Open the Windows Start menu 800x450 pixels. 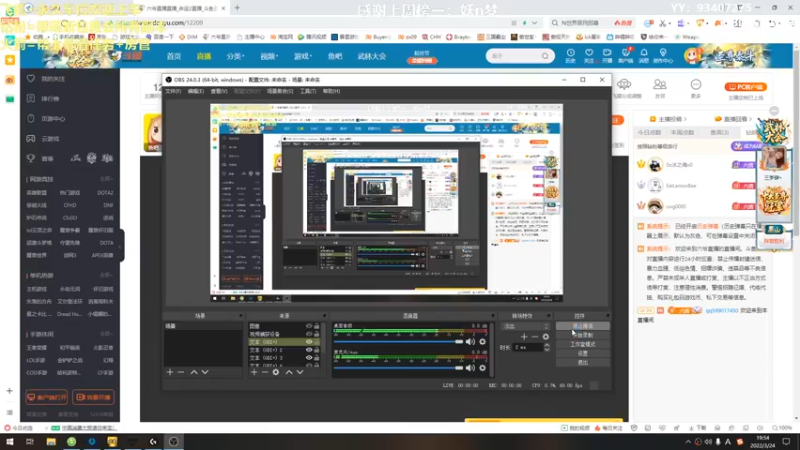(x=10, y=441)
